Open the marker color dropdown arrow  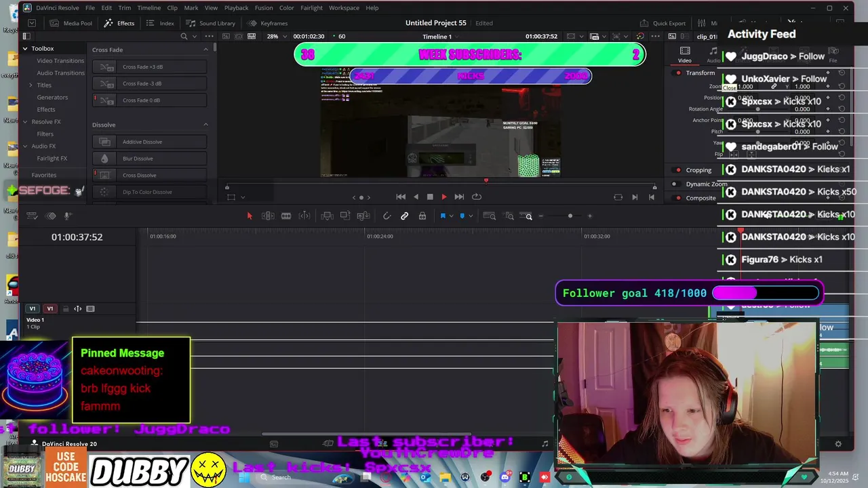[471, 216]
